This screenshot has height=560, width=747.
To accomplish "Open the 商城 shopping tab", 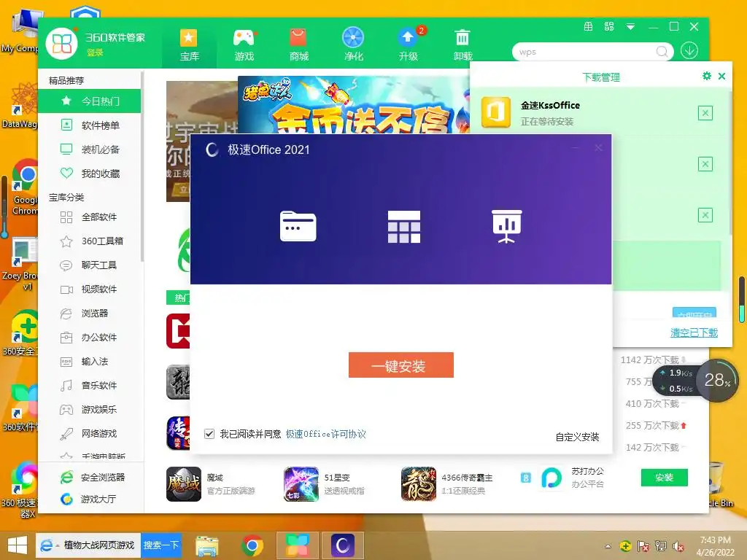I will click(298, 44).
